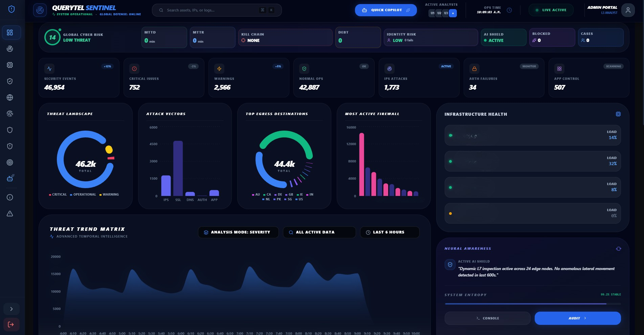Toggle the Live Active status indicator

(551, 10)
